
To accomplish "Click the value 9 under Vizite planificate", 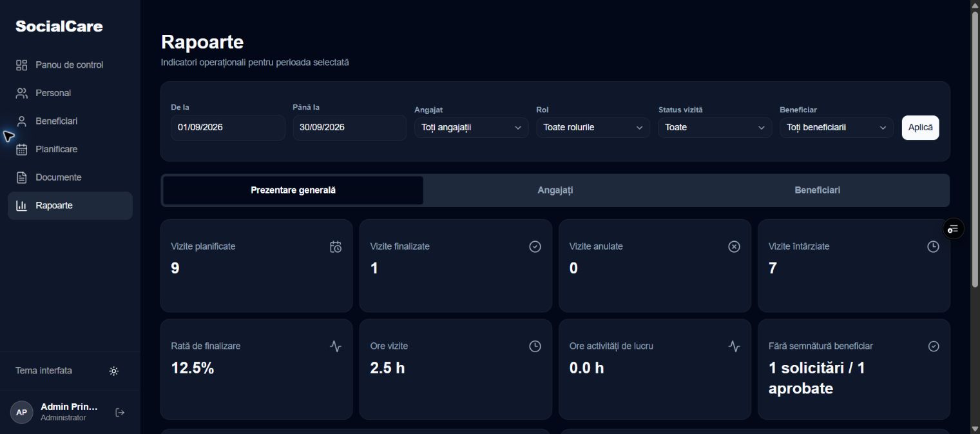I will click(x=175, y=268).
